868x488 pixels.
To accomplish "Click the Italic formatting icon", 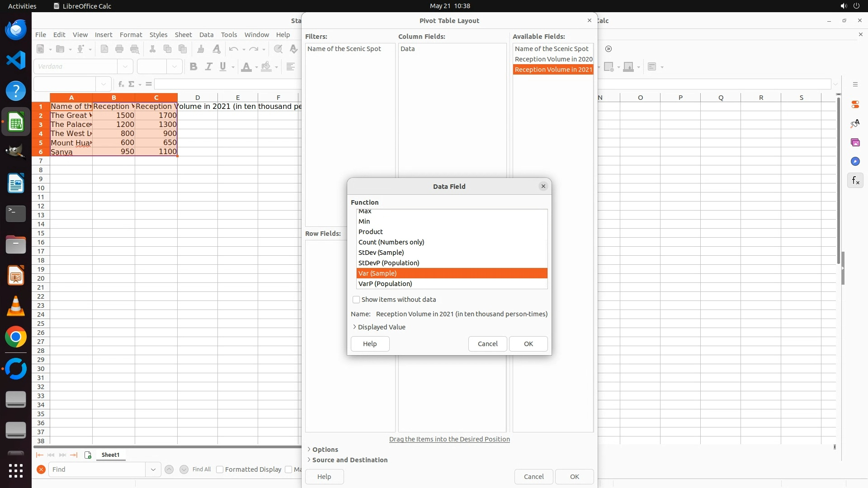I will pos(208,67).
